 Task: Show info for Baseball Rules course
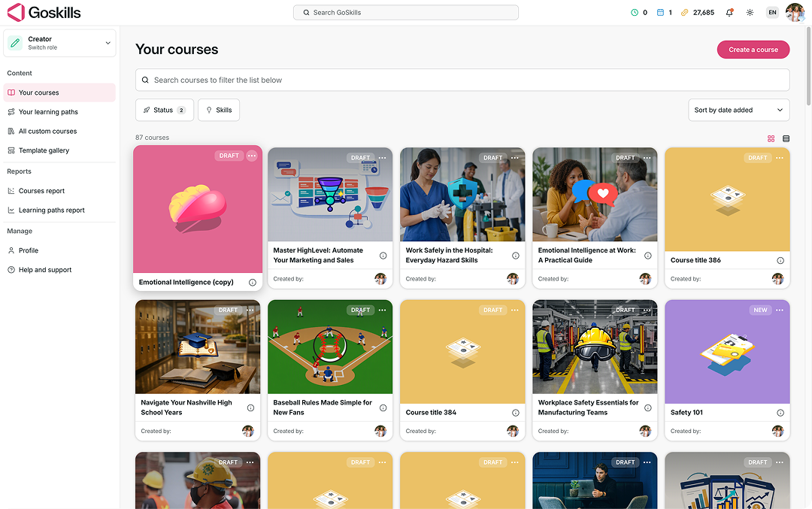tap(383, 408)
